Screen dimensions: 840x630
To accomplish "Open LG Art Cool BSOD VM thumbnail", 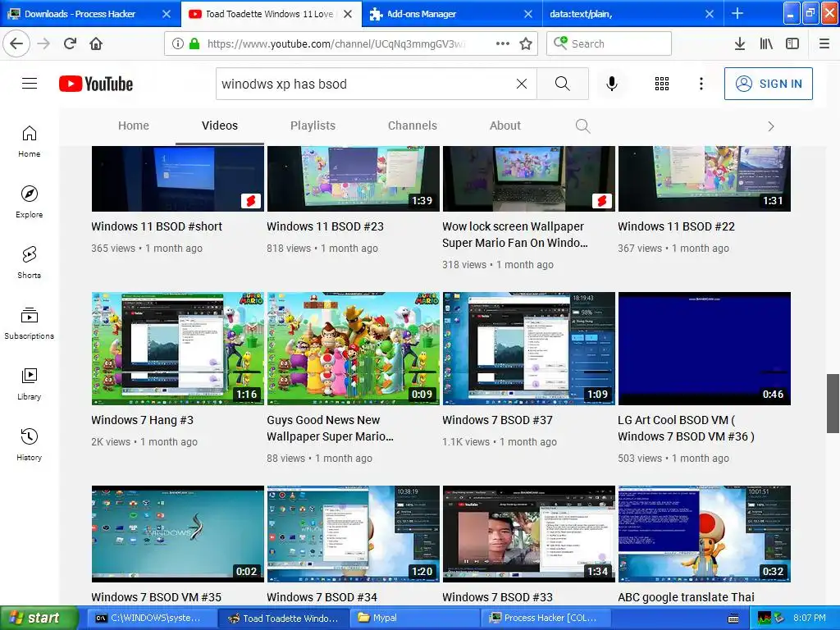I will click(705, 348).
